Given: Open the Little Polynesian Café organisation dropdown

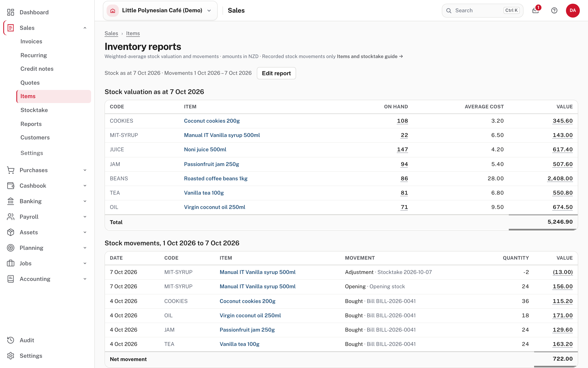Looking at the screenshot, I should [x=160, y=10].
